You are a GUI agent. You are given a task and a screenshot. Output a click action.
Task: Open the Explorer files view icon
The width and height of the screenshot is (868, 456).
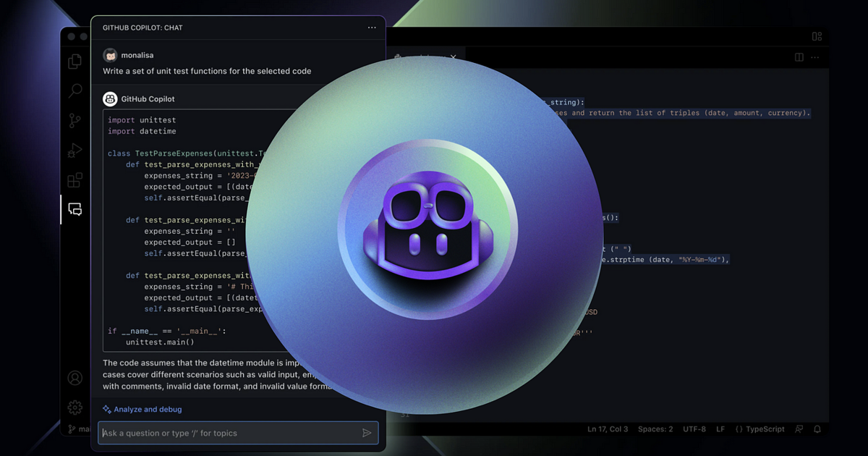click(75, 62)
